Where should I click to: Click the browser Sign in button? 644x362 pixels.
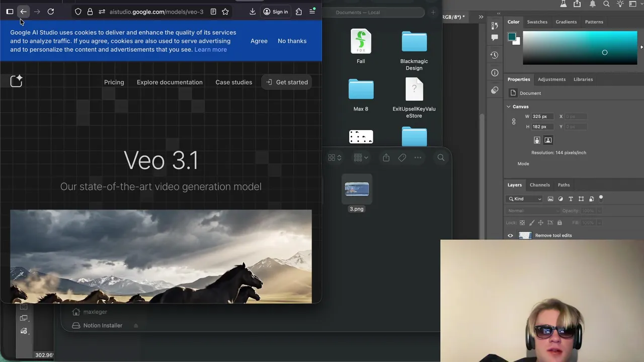(x=276, y=12)
